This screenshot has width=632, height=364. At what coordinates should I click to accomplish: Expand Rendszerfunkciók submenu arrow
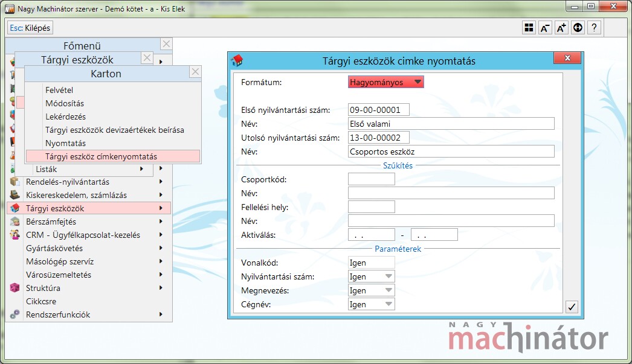161,315
